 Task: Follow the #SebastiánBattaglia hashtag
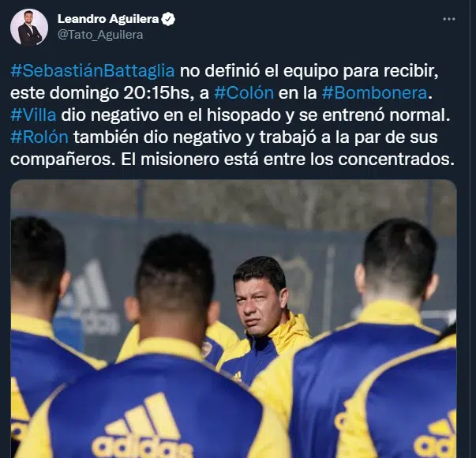point(92,71)
